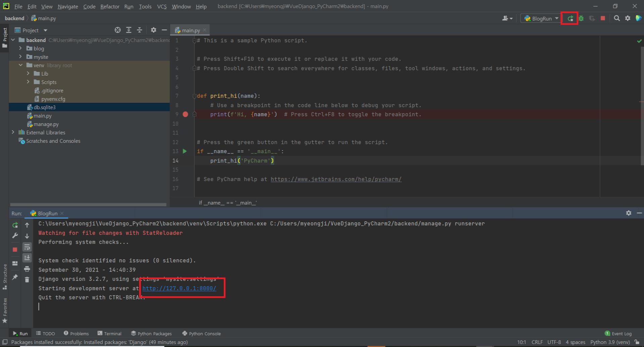
Task: Expand External Libraries node
Action: click(x=13, y=132)
